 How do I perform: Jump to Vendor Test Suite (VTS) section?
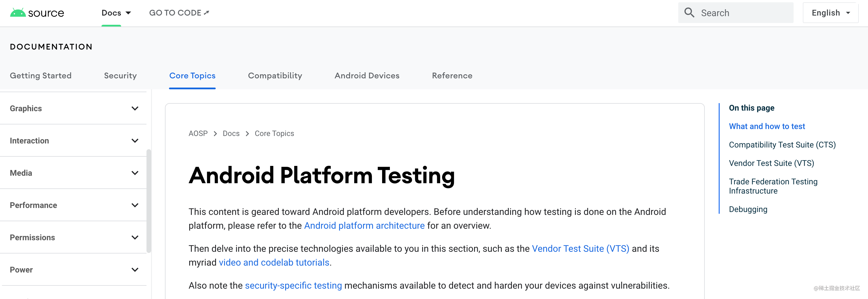click(x=771, y=163)
